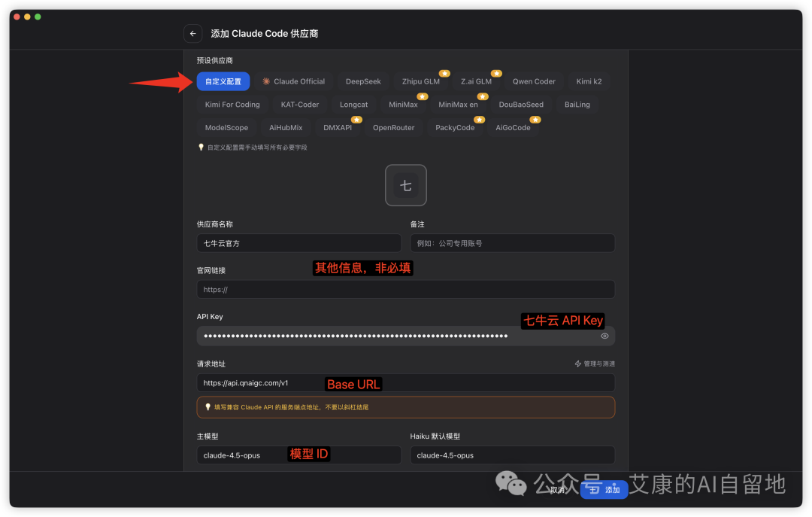
Task: Click the macOS yellow minimize button
Action: 27,17
